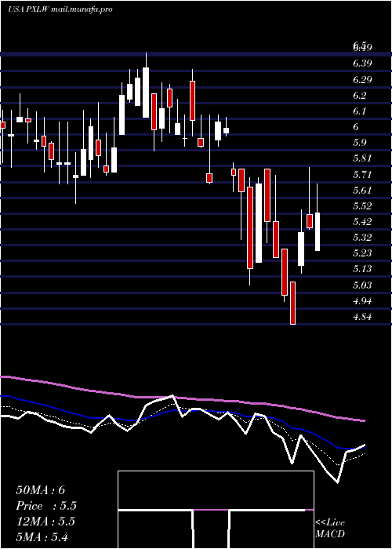
Task: Click the 5.23 price axis label
Action: point(362,253)
